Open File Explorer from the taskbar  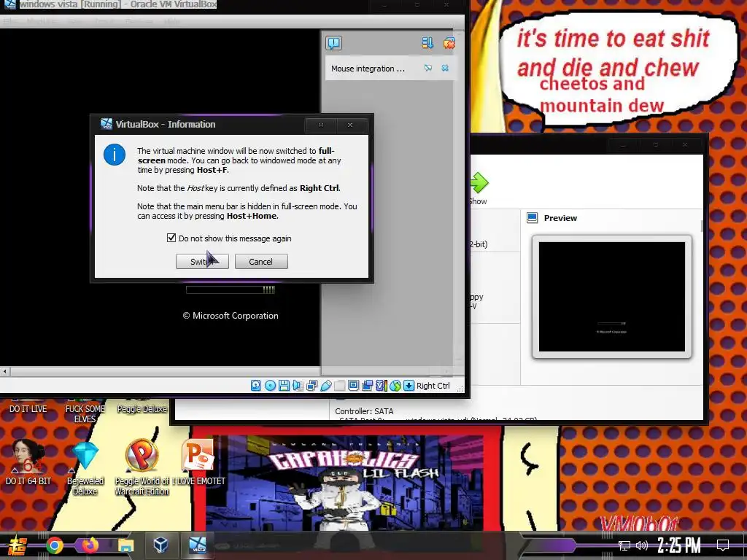pyautogui.click(x=125, y=545)
